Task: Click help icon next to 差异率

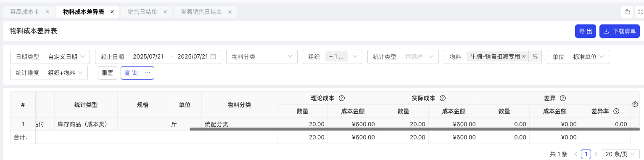Action: (616, 111)
